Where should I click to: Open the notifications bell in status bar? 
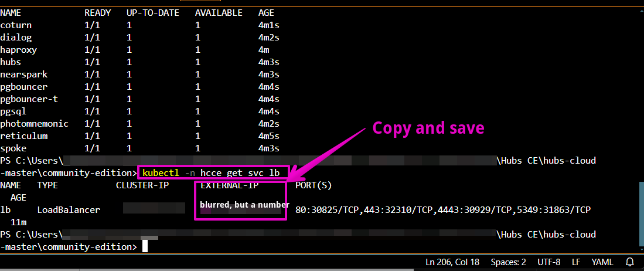click(629, 262)
